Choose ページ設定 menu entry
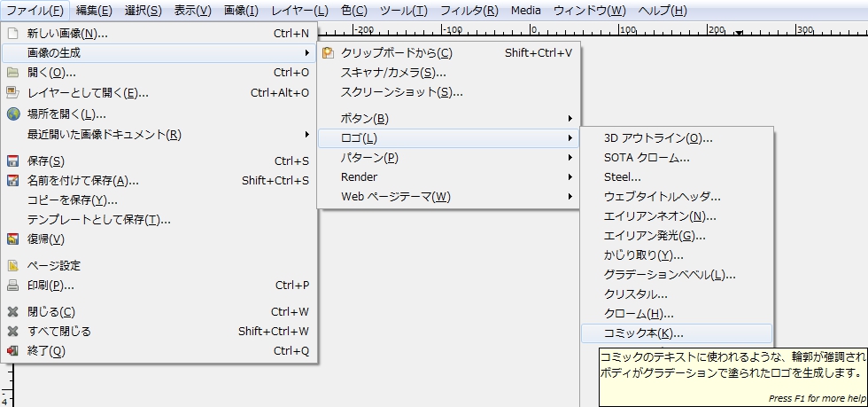868x407 pixels. (x=159, y=266)
